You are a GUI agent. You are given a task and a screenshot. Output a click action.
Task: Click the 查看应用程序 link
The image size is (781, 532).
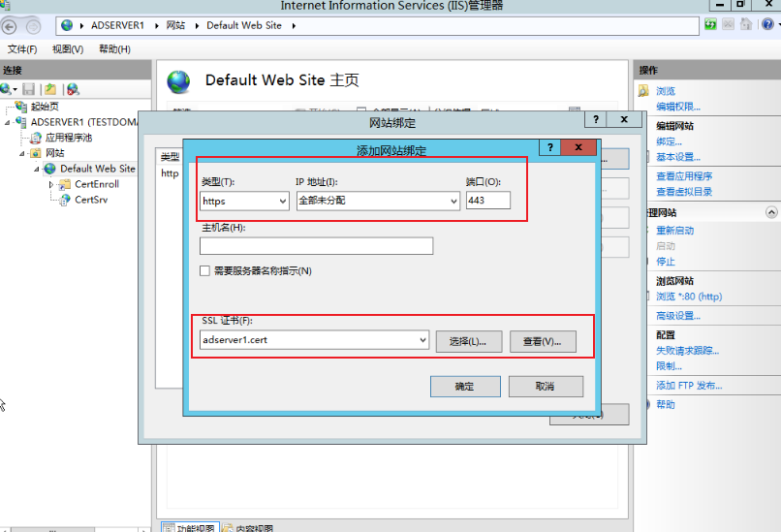click(684, 176)
